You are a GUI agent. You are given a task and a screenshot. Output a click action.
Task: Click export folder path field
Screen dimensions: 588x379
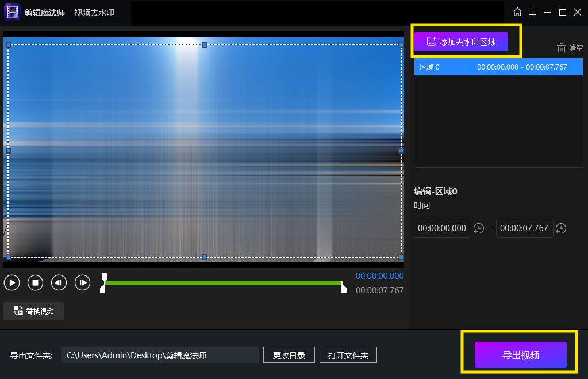[x=160, y=355]
